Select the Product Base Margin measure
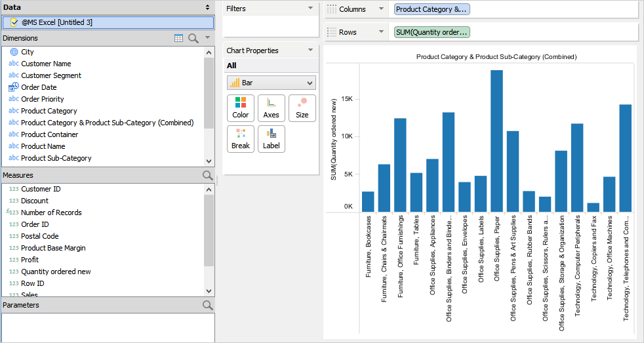 (x=53, y=248)
